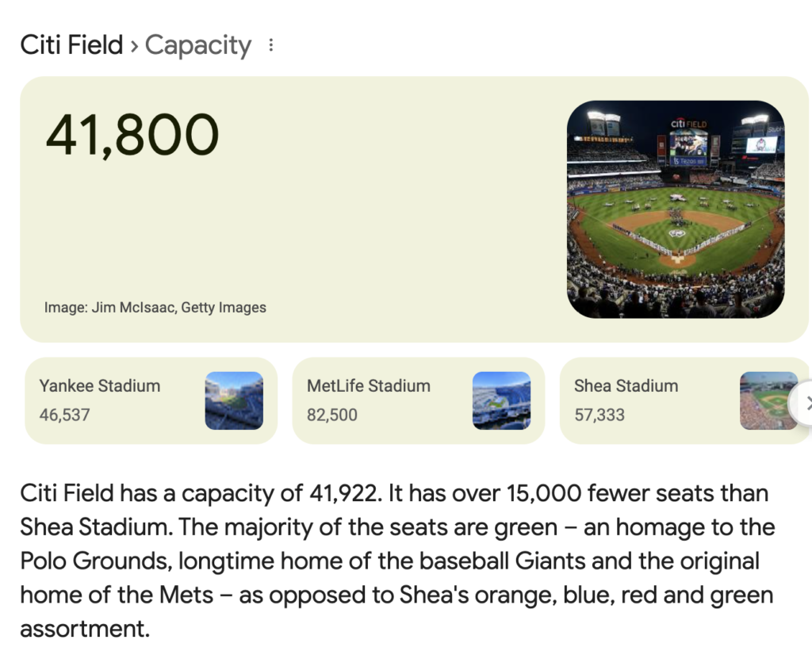The width and height of the screenshot is (812, 655).
Task: Open the MetLife Stadium card title
Action: (368, 385)
